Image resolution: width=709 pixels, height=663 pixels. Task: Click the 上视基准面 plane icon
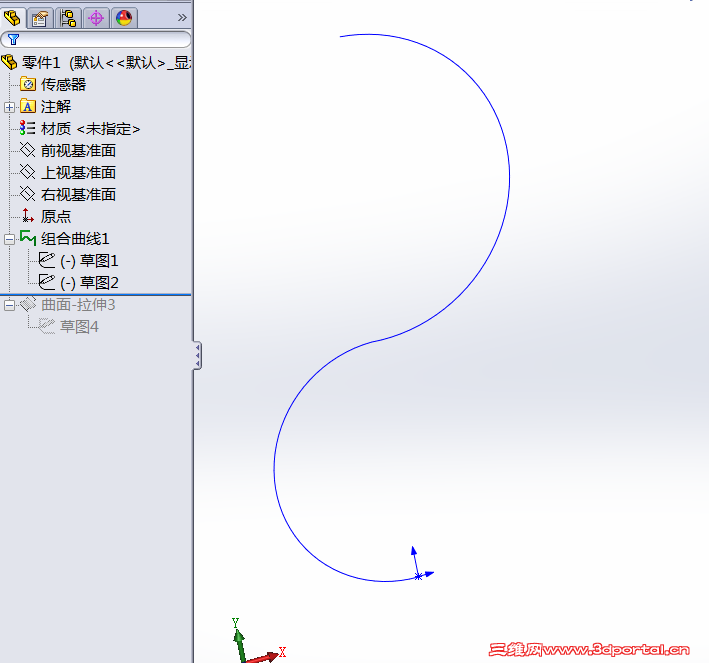(x=28, y=172)
